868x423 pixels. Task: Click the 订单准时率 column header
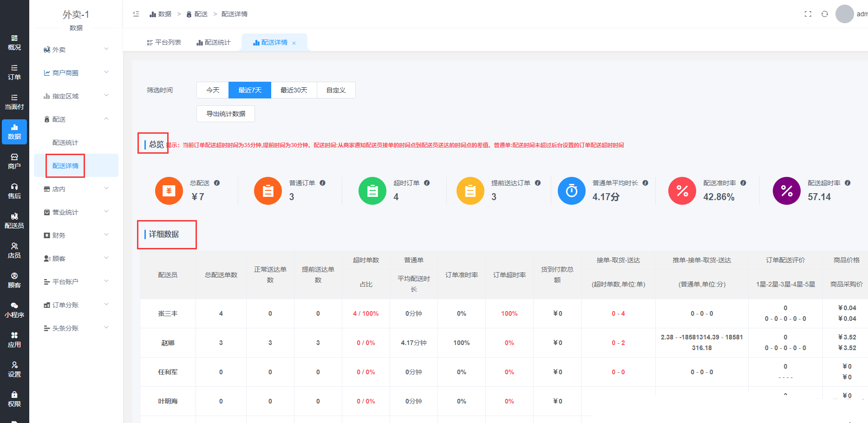pos(462,275)
